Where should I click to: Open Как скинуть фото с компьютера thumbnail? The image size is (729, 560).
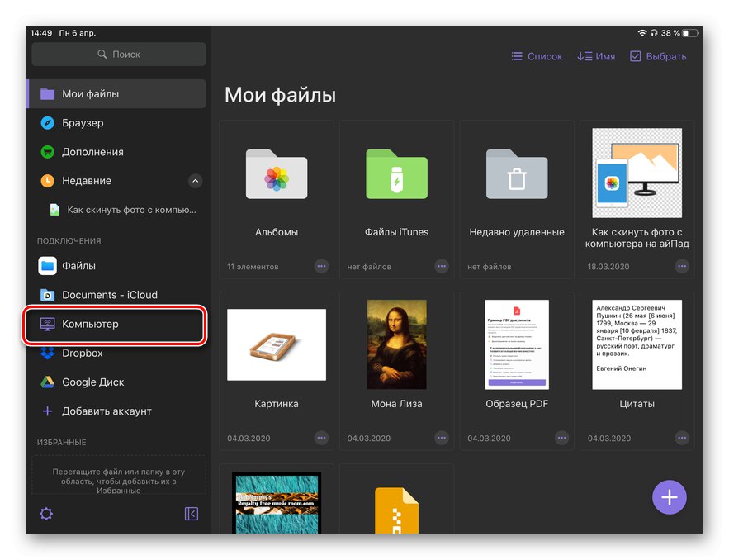click(x=637, y=173)
